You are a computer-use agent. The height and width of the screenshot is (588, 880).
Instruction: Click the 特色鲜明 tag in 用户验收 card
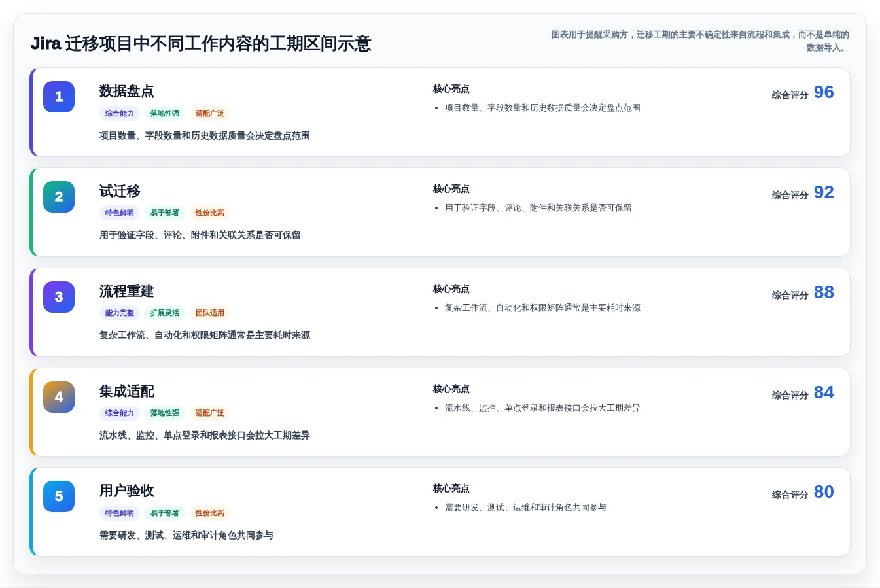tap(120, 513)
